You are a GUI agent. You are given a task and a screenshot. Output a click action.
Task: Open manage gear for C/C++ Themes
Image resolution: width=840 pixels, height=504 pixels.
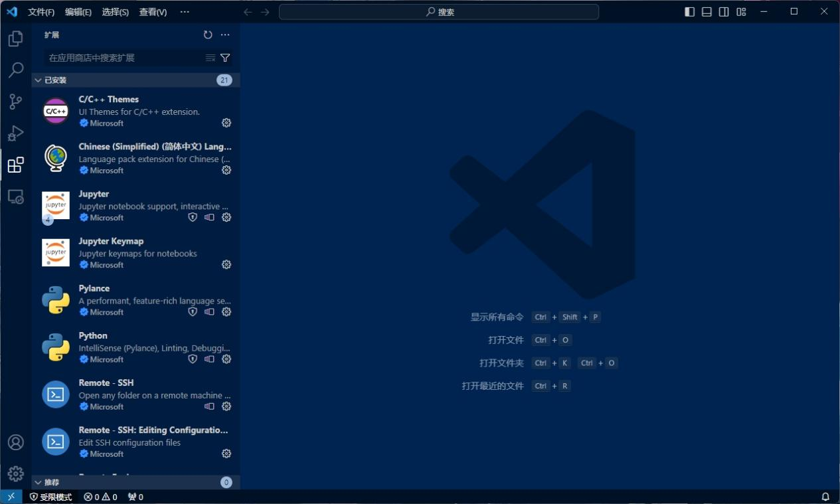(x=226, y=123)
